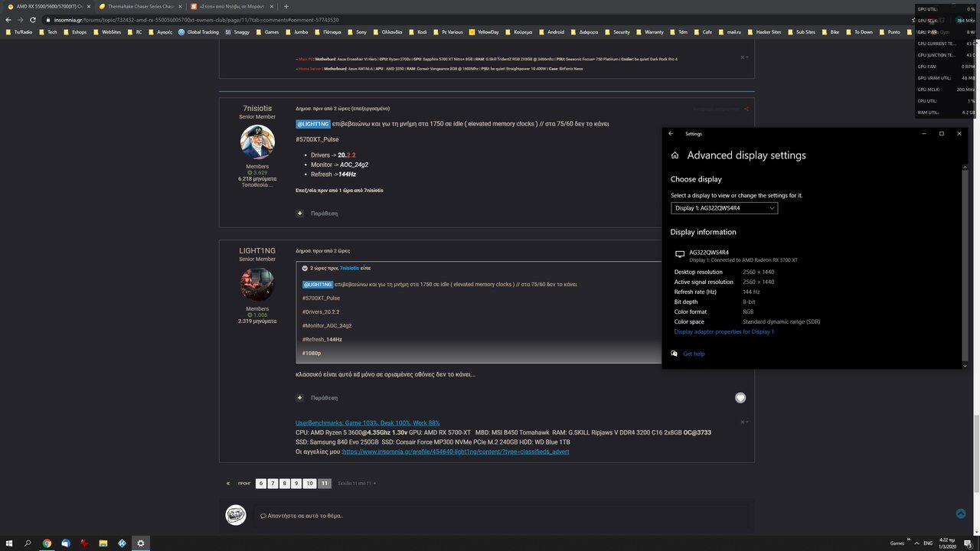Image resolution: width=980 pixels, height=551 pixels.
Task: Open taskbar search icon
Action: 28,543
